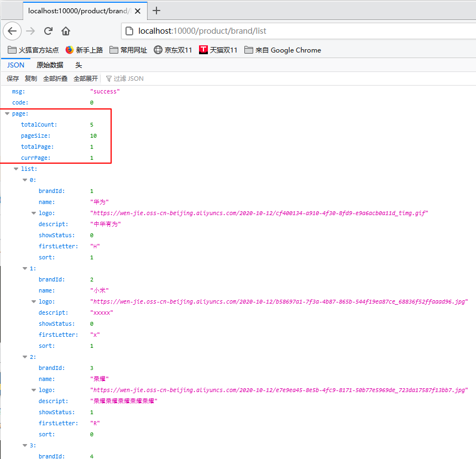Viewport: 476px width, 459px height.
Task: Collapse list item 2
Action: click(x=25, y=357)
